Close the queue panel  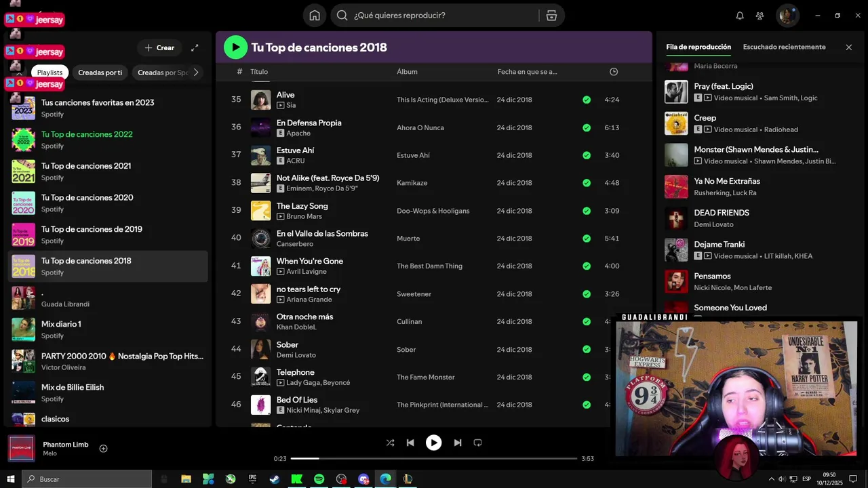tap(848, 47)
